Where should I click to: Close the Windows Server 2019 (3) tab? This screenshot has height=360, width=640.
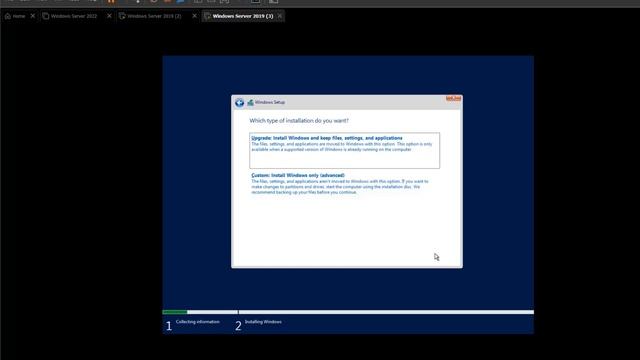(x=280, y=16)
